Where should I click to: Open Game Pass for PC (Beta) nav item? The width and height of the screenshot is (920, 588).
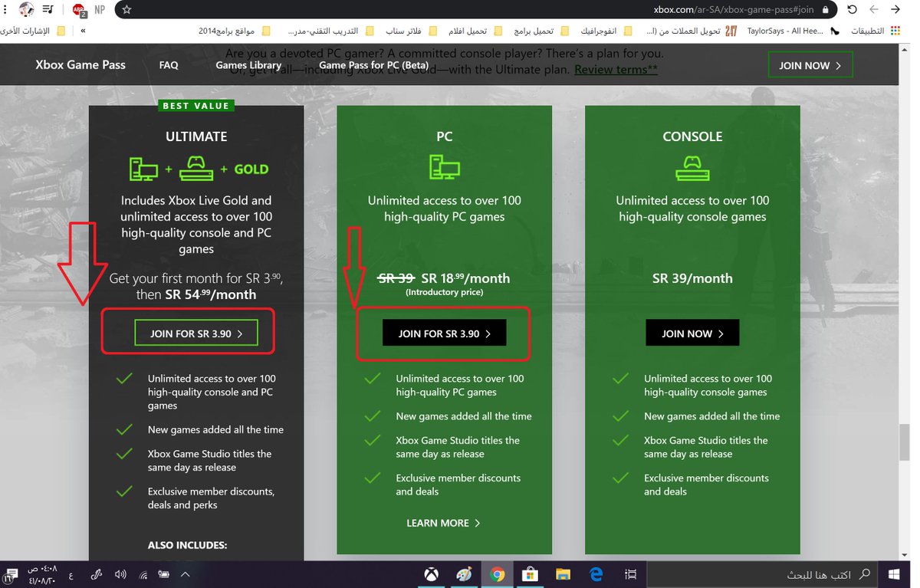point(374,65)
